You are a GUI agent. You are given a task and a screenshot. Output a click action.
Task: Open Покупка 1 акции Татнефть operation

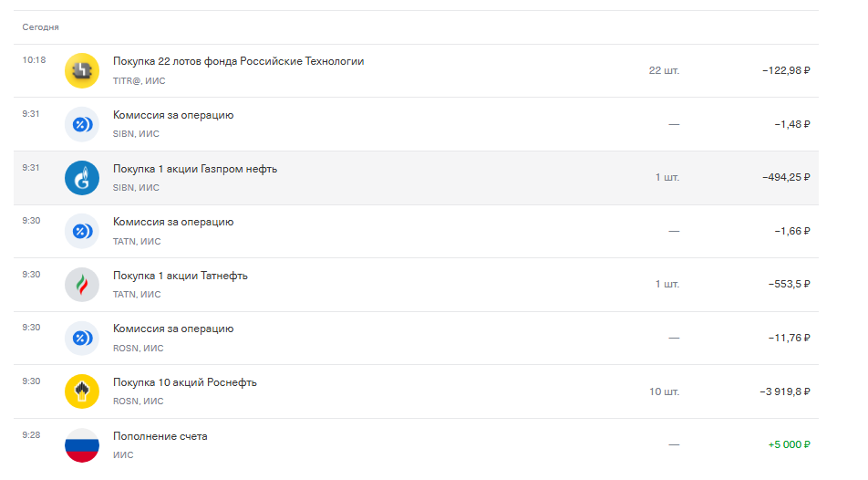pyautogui.click(x=181, y=276)
